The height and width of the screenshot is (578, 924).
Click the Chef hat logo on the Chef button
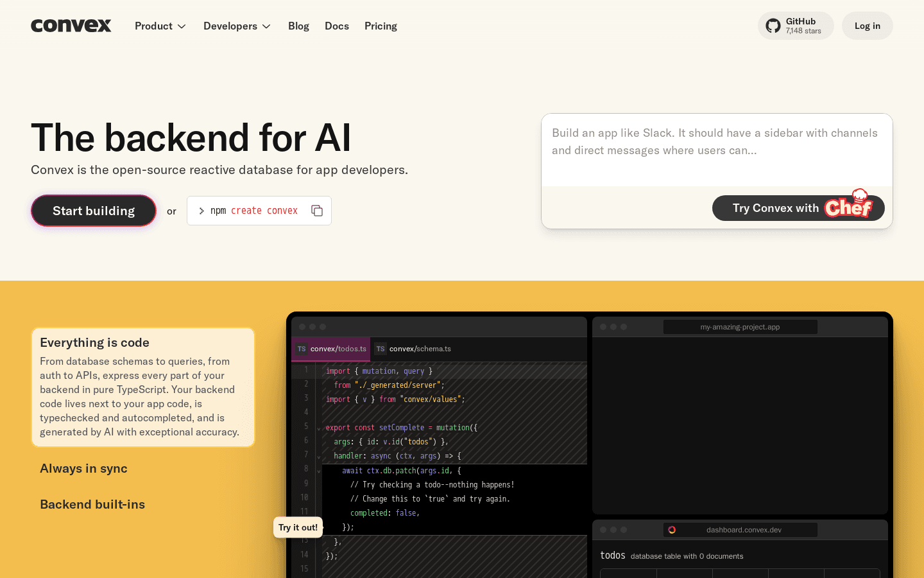point(860,195)
